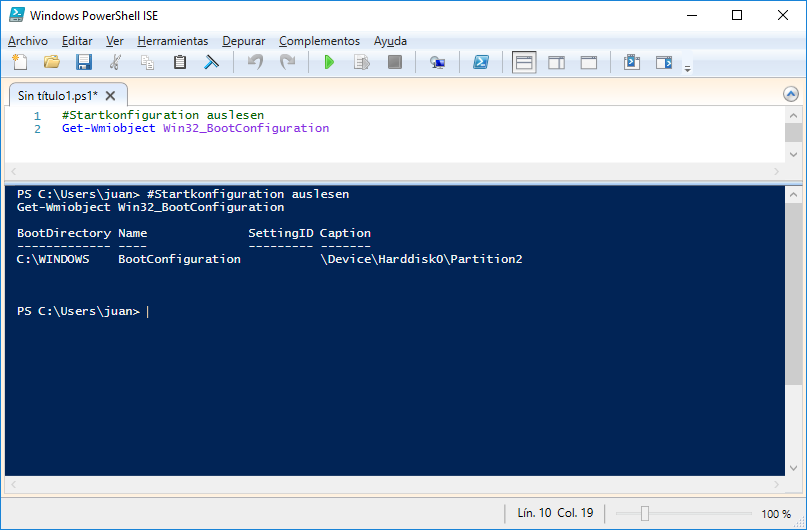The image size is (807, 530).
Task: Show script pane maximized layout icon
Action: point(589,62)
